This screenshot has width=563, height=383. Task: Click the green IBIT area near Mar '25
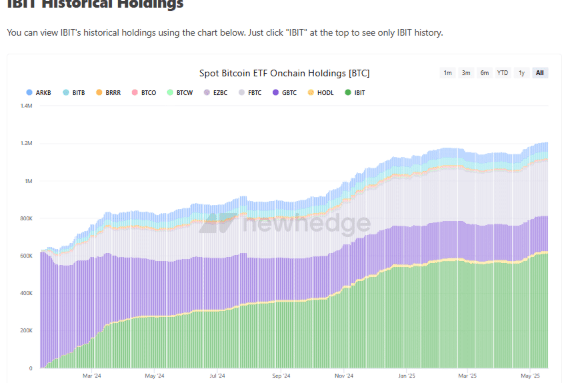[467, 316]
